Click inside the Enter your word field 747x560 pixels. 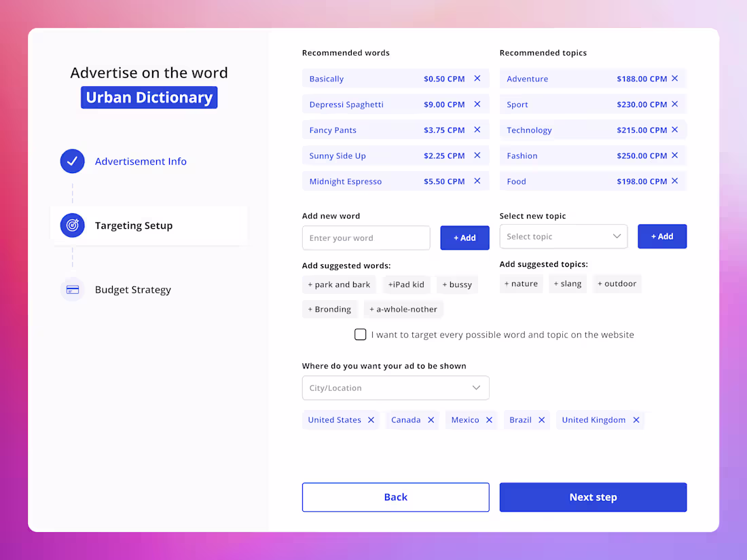pos(366,238)
